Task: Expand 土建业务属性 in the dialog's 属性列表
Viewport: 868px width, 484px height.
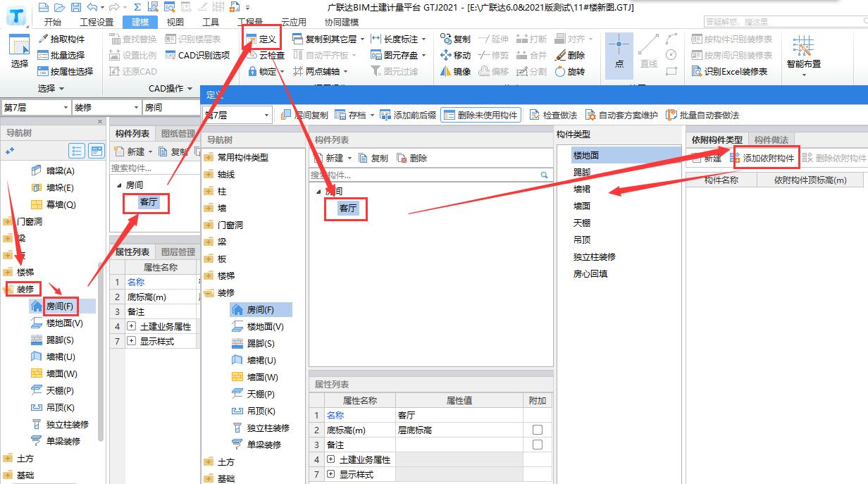Action: coord(331,459)
